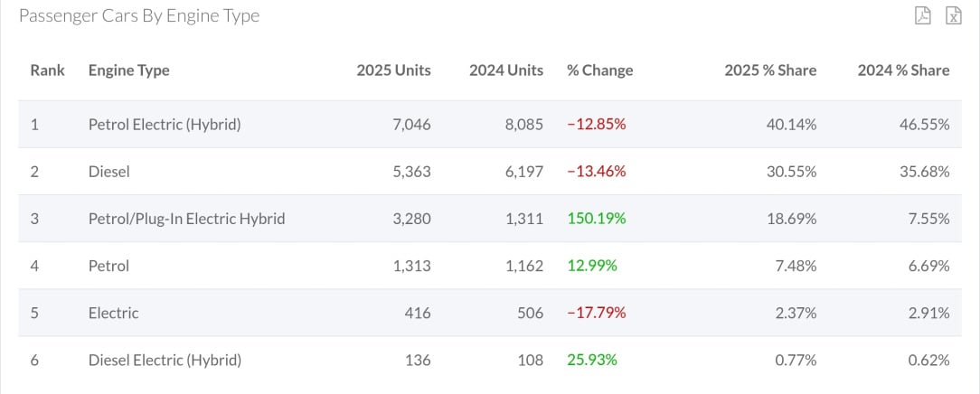Click the Petrol engine type cell
Viewport: 980px width, 394px height.
tap(108, 266)
